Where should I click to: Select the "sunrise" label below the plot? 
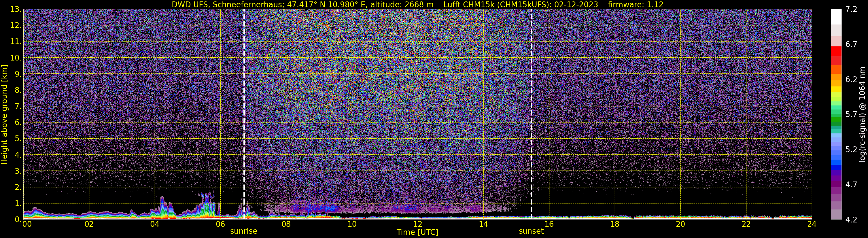pos(244,231)
